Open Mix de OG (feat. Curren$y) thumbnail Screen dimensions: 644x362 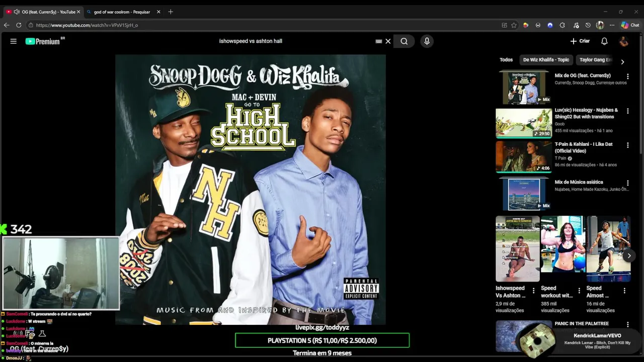coord(524,87)
